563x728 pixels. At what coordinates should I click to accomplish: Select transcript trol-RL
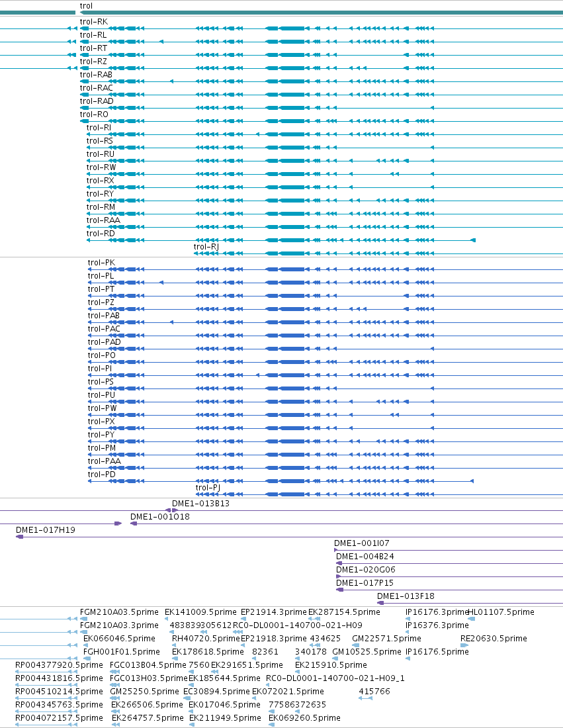[93, 35]
